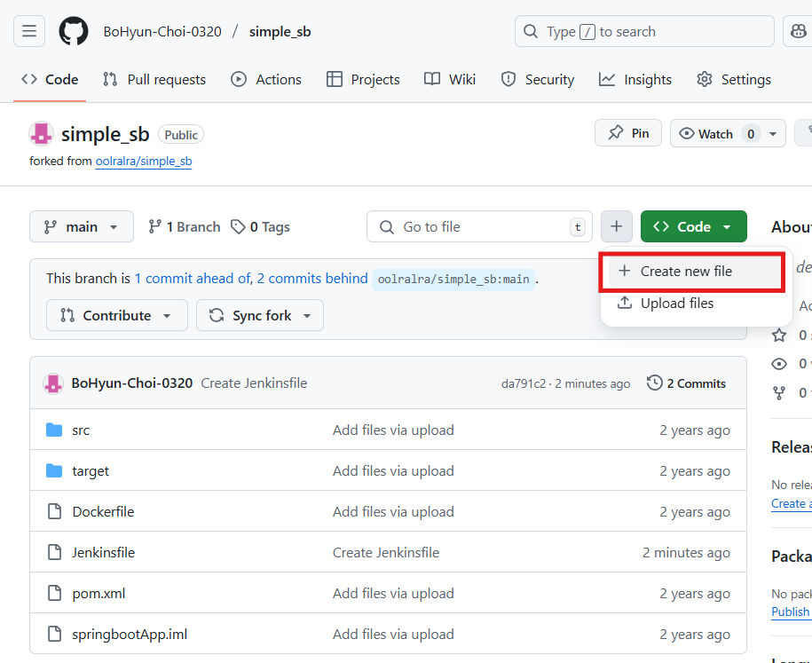Open the Watch dropdown arrow

point(773,134)
